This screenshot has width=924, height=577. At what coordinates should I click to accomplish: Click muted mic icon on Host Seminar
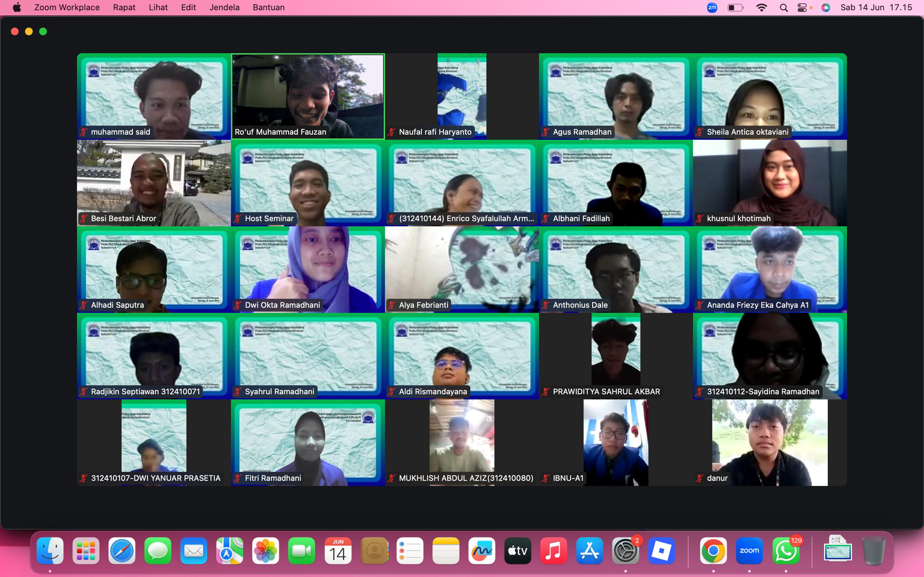237,219
